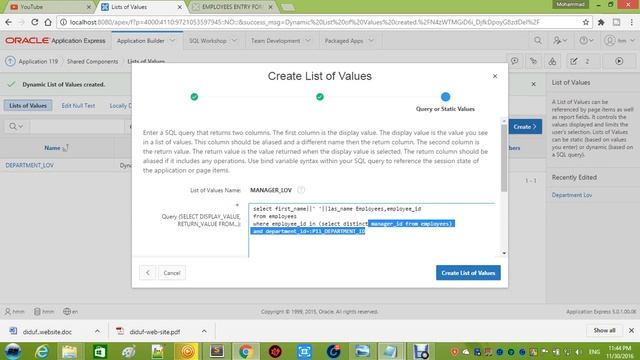This screenshot has height=360, width=640.
Task: Open Application Builder menu
Action: [x=141, y=41]
